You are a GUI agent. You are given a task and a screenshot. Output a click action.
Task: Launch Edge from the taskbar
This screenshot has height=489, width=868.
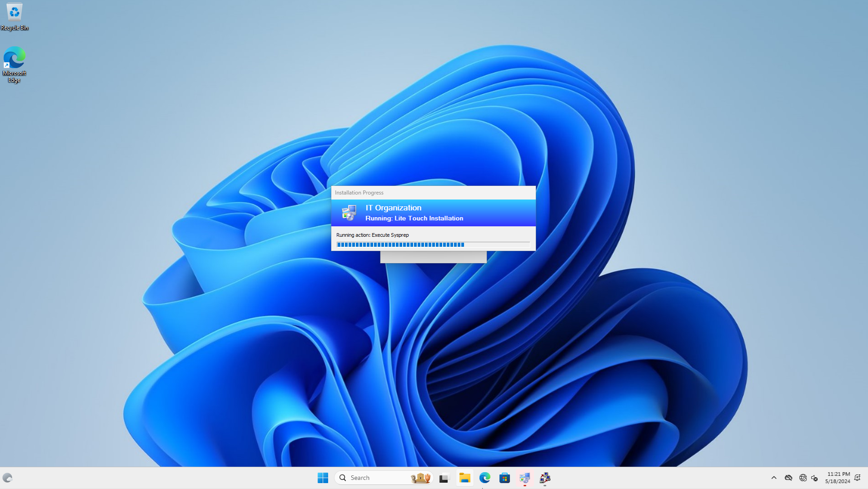[485, 478]
